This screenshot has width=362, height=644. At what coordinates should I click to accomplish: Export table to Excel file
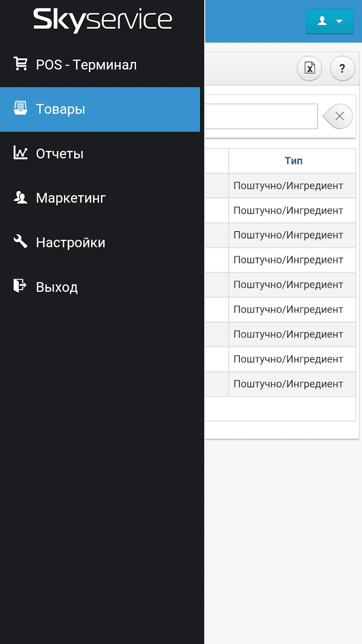point(309,68)
